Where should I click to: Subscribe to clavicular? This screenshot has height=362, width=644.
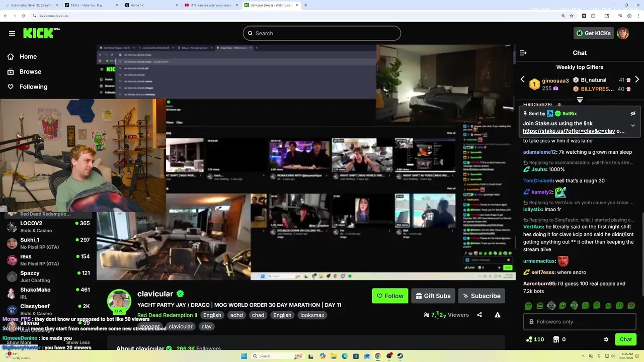(x=482, y=296)
